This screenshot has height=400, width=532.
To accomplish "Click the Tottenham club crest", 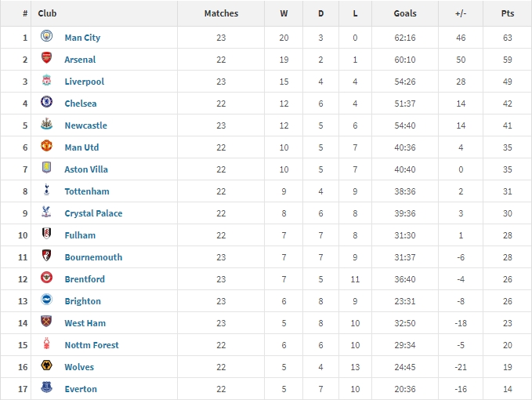I will coord(46,191).
